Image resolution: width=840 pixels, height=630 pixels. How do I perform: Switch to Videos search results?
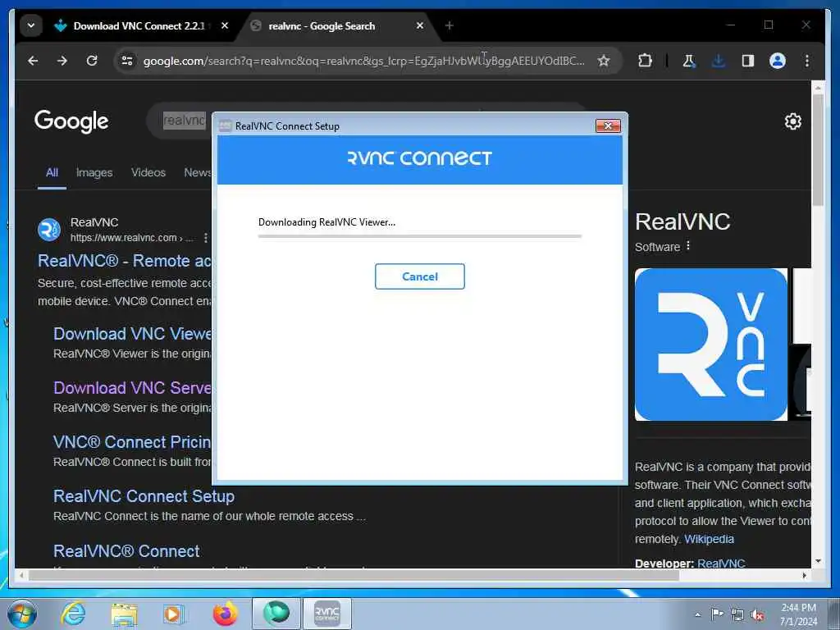tap(148, 172)
